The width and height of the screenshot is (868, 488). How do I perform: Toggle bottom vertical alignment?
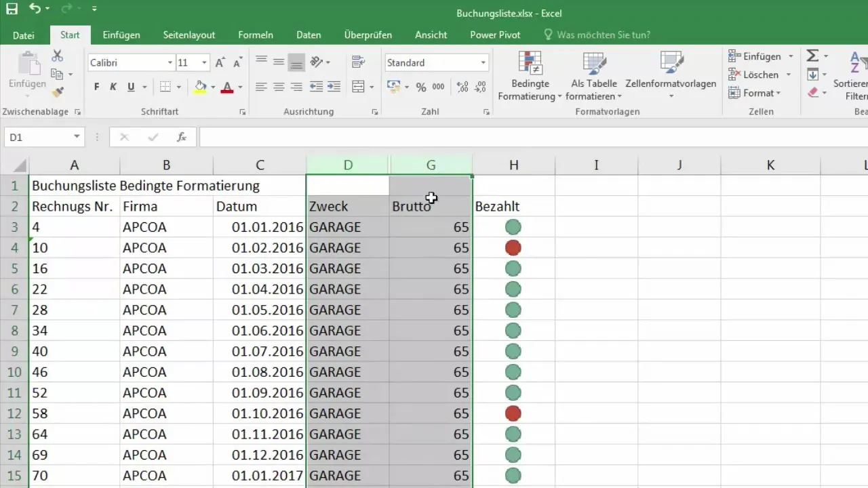tap(296, 62)
